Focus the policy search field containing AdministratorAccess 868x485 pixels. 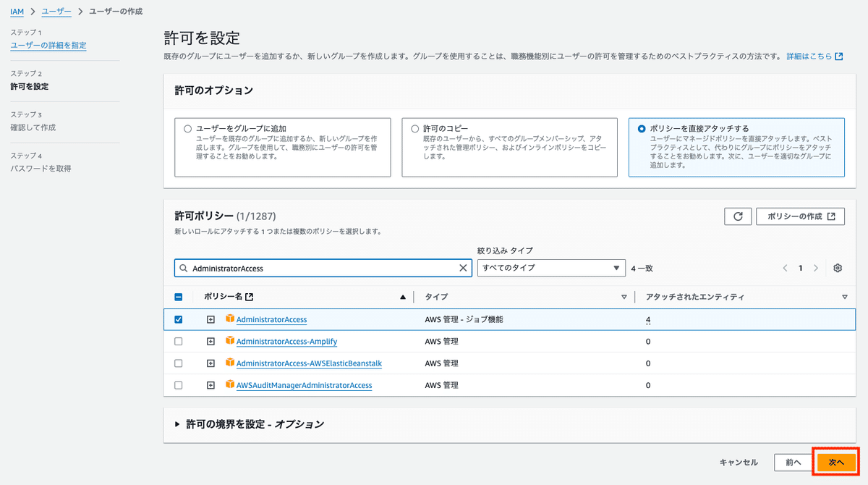click(x=323, y=268)
